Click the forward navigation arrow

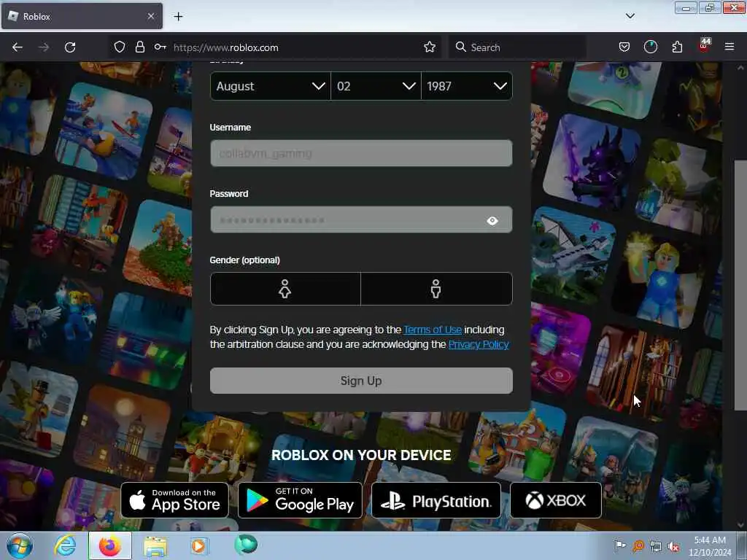click(44, 47)
